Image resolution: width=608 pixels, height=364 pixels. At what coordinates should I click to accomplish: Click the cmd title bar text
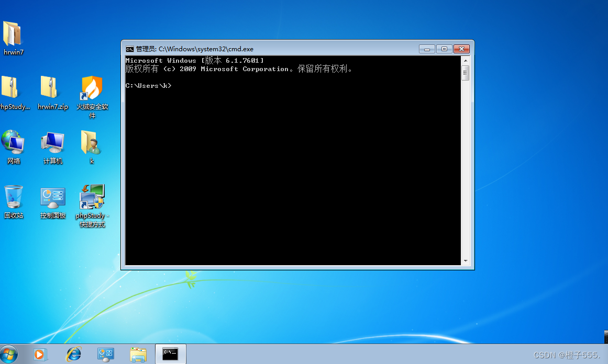click(195, 49)
